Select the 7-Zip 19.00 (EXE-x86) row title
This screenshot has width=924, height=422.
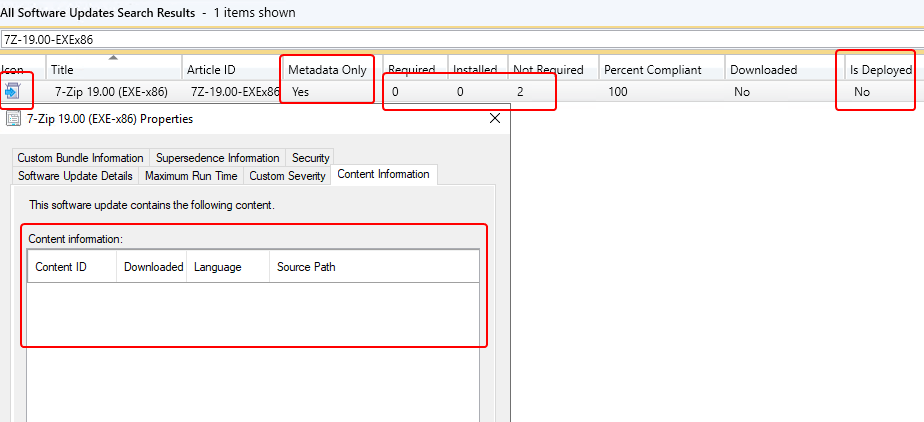click(x=111, y=92)
